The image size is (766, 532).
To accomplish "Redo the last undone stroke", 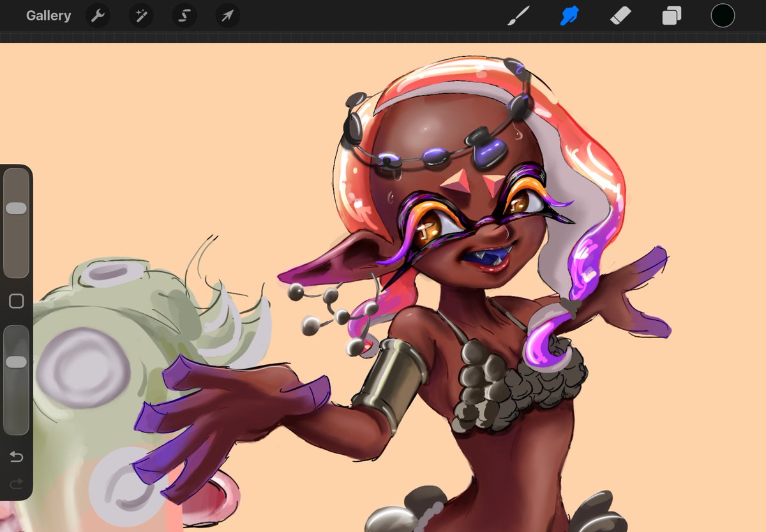I will pos(16,484).
